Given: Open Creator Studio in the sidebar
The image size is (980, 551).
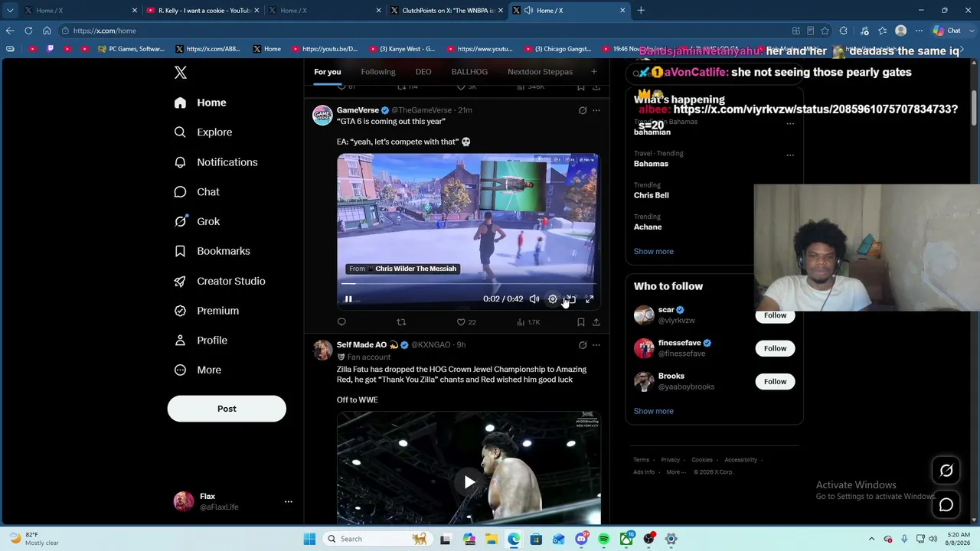Looking at the screenshot, I should [220, 281].
